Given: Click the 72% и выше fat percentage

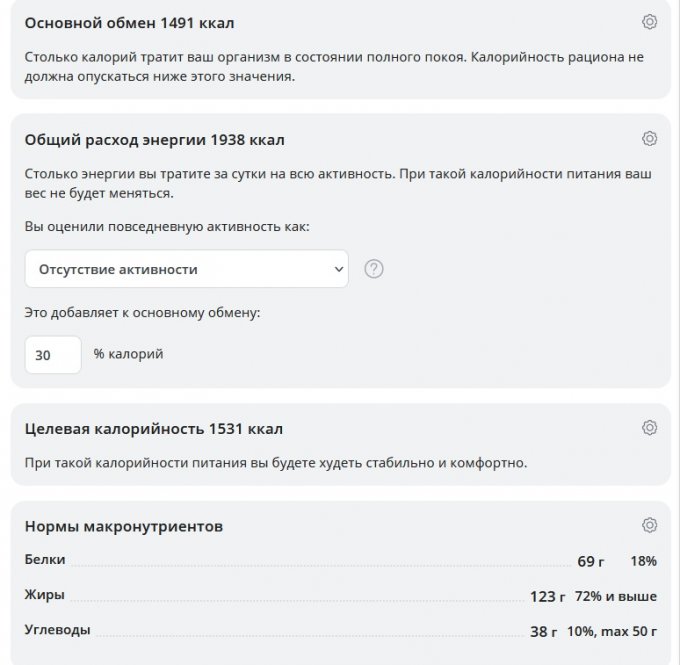Looking at the screenshot, I should (616, 596).
